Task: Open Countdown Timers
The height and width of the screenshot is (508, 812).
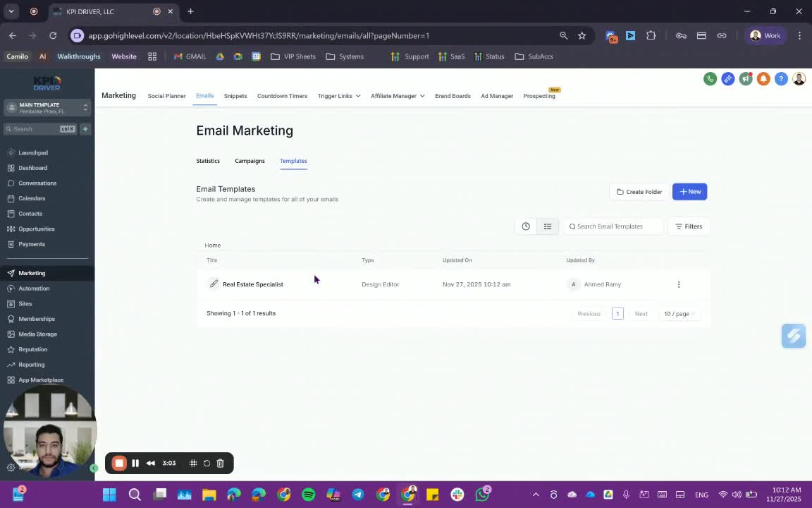Action: coord(282,96)
